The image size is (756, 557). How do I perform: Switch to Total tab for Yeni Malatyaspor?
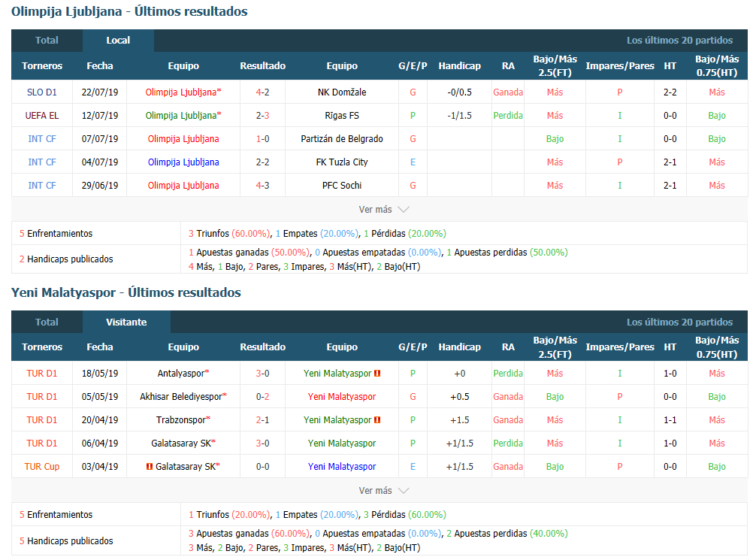click(47, 322)
